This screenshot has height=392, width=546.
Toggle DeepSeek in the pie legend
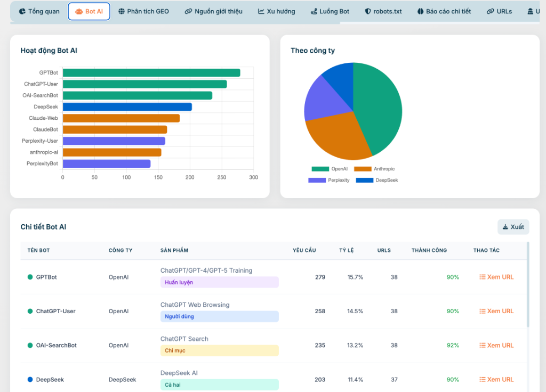(377, 180)
